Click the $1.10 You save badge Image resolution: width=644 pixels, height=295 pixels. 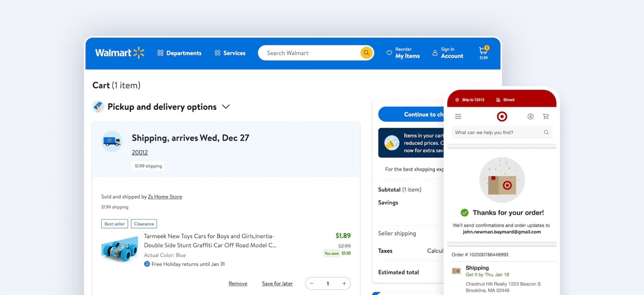(x=337, y=253)
